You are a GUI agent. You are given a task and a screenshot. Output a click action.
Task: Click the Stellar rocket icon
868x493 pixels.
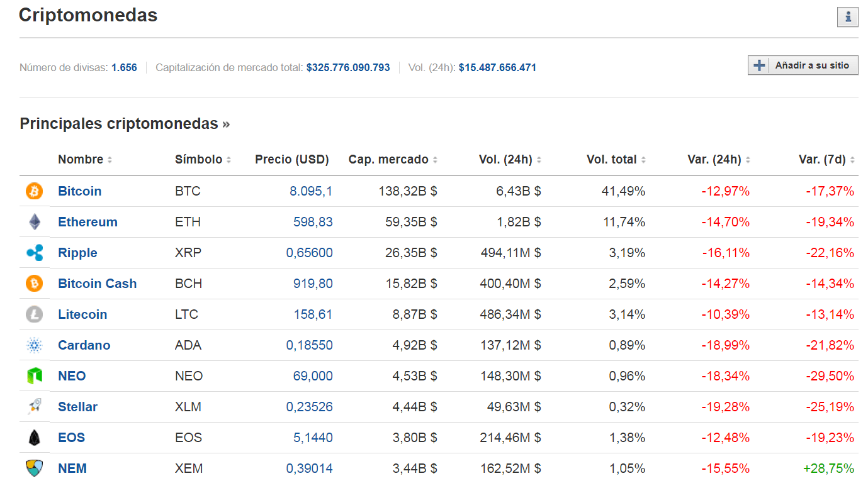tap(34, 407)
